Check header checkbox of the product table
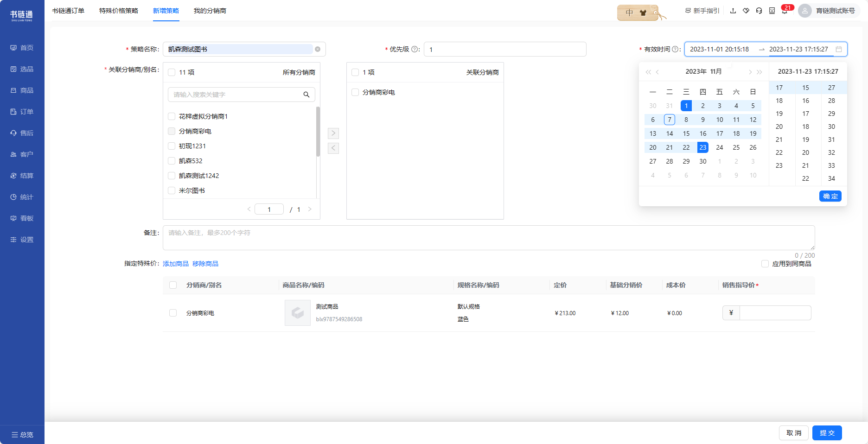 tap(173, 285)
